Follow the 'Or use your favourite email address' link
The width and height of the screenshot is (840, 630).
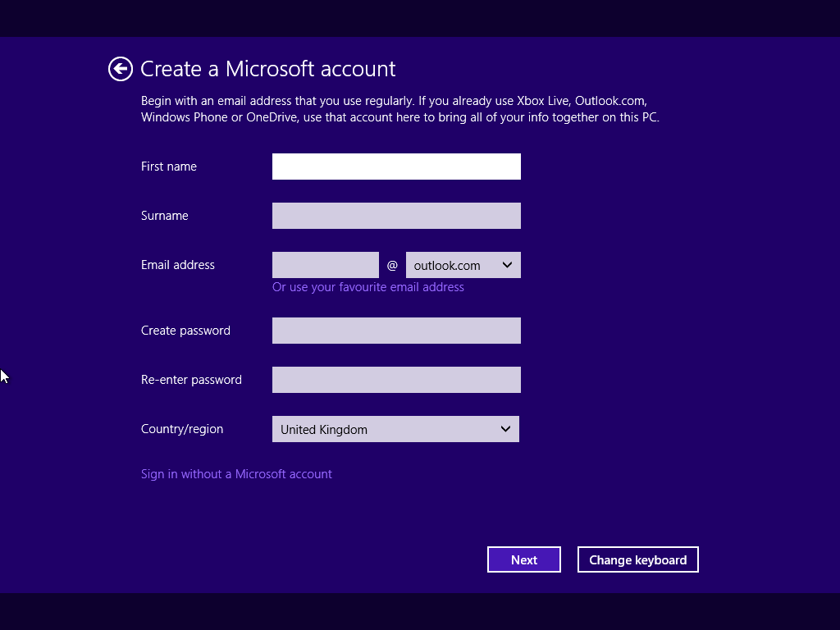tap(368, 287)
